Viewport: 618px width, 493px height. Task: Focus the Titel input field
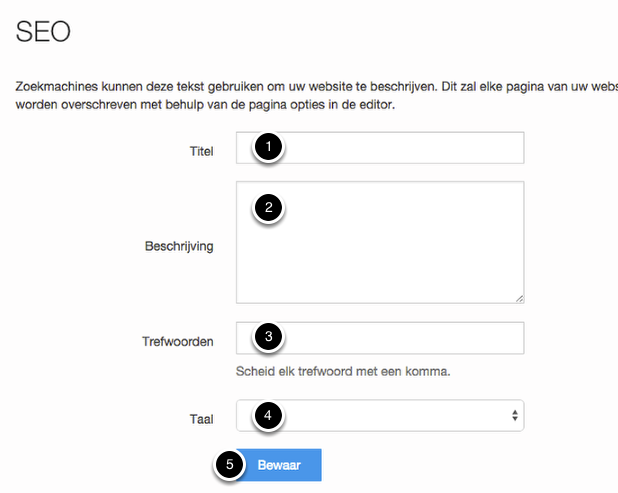tap(400, 148)
